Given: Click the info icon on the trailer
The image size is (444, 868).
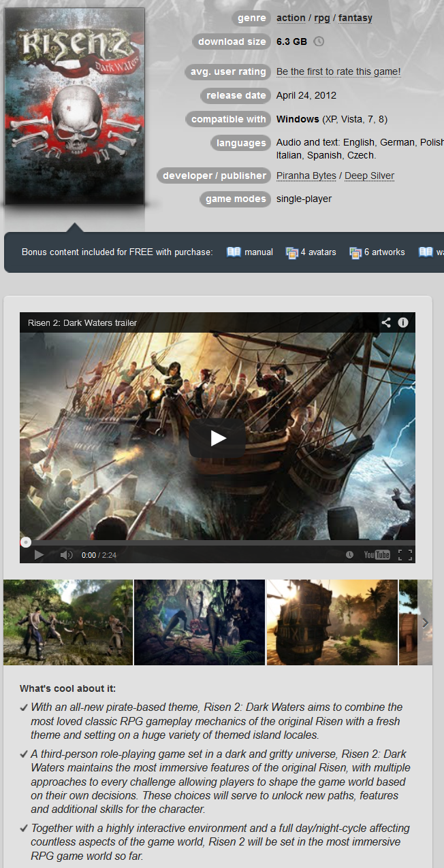Looking at the screenshot, I should coord(403,322).
